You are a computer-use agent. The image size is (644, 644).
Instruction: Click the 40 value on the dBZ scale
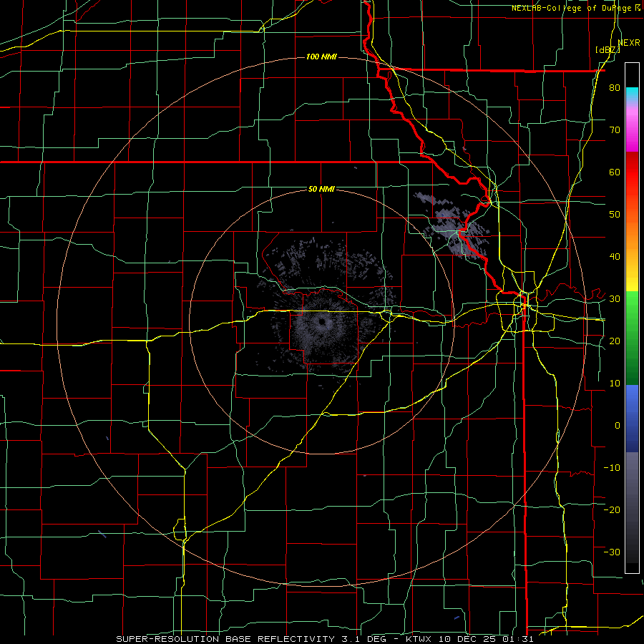coord(615,257)
